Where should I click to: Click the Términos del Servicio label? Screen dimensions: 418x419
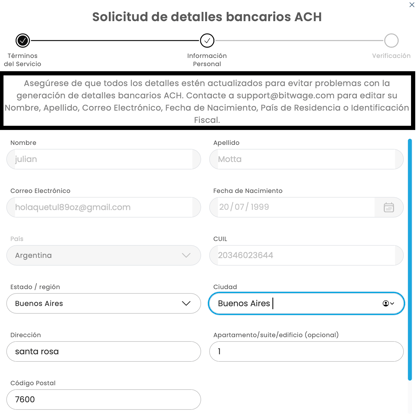[x=23, y=60]
